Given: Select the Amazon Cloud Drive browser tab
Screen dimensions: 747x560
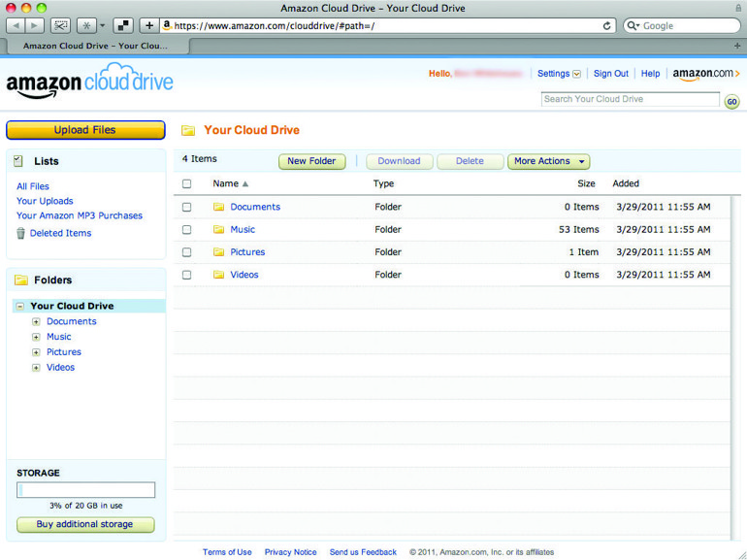Looking at the screenshot, I should (x=94, y=46).
